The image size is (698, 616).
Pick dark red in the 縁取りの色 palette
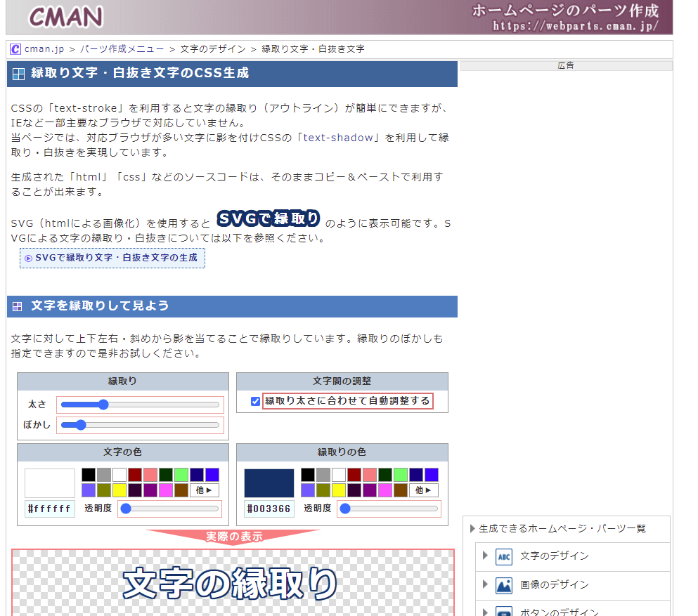[x=354, y=475]
